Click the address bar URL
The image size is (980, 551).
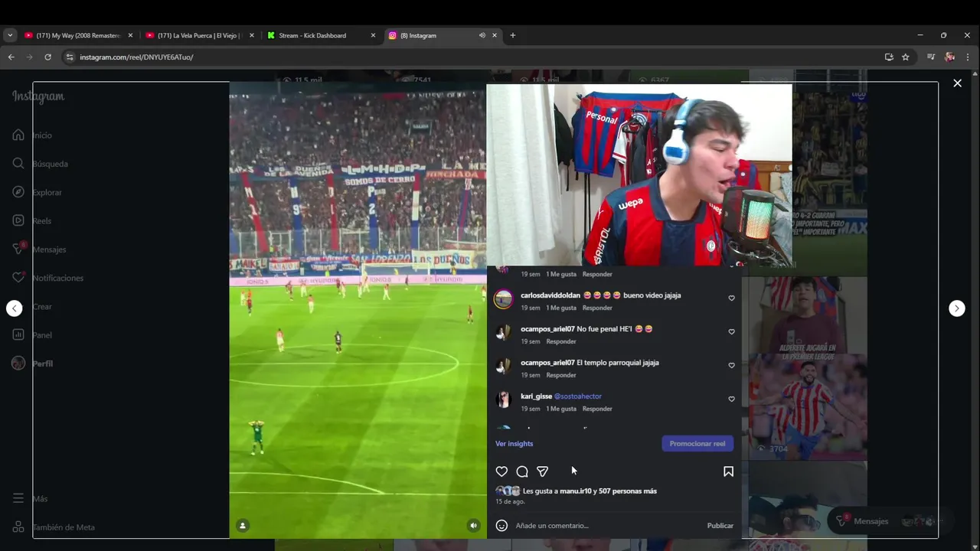[136, 57]
